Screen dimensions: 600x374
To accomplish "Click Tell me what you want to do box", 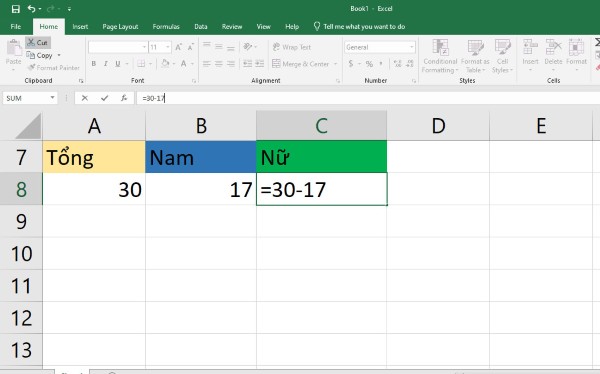I will tap(359, 26).
